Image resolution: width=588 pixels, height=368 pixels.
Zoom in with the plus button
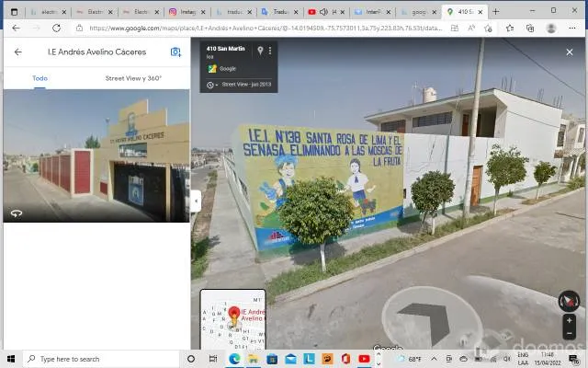point(570,320)
